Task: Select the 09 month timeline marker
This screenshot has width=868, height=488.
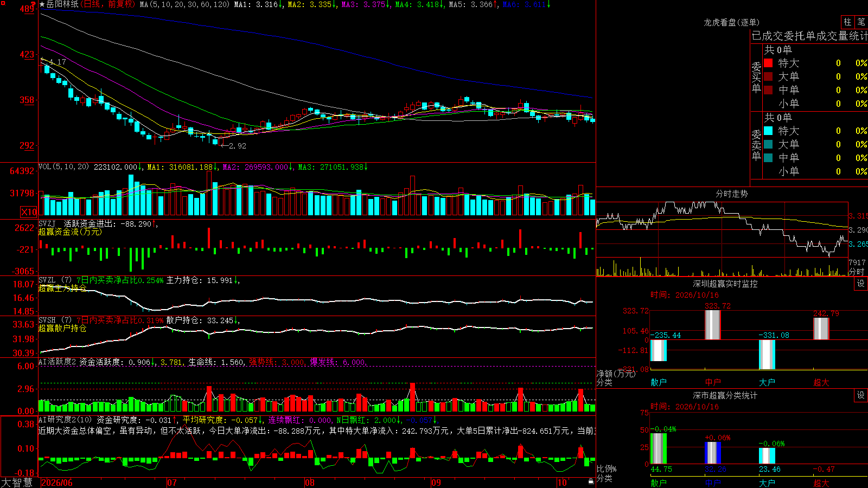Action: (436, 483)
